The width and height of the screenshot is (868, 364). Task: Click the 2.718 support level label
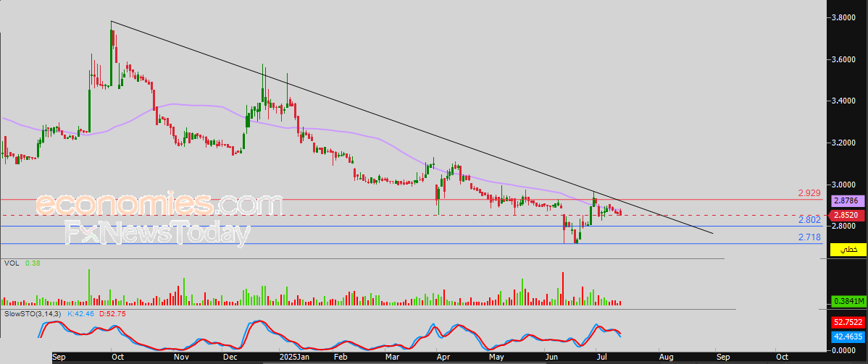(809, 238)
